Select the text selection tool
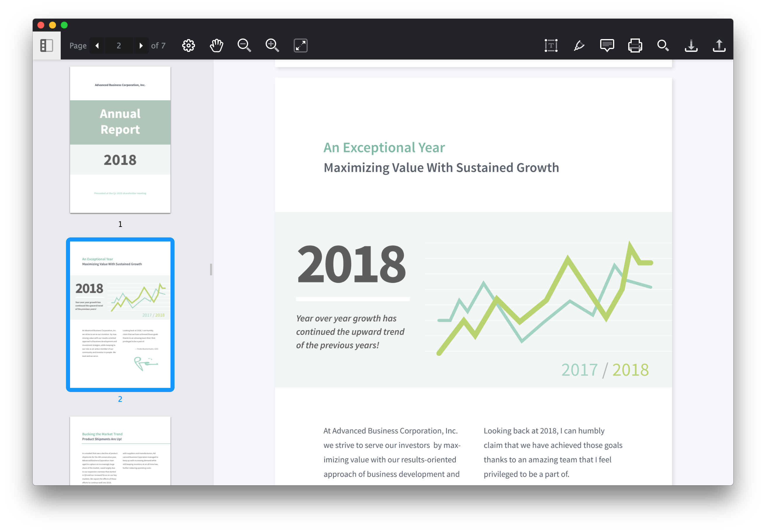This screenshot has width=766, height=532. [x=551, y=46]
